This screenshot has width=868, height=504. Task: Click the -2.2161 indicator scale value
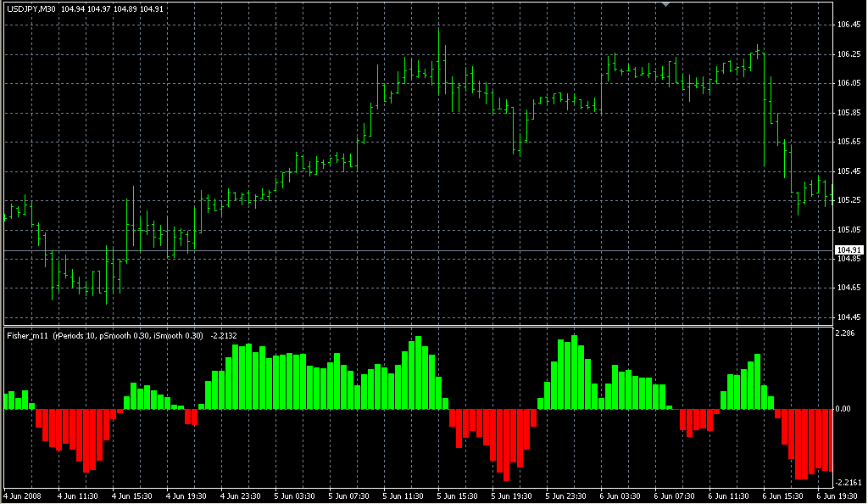click(x=849, y=483)
